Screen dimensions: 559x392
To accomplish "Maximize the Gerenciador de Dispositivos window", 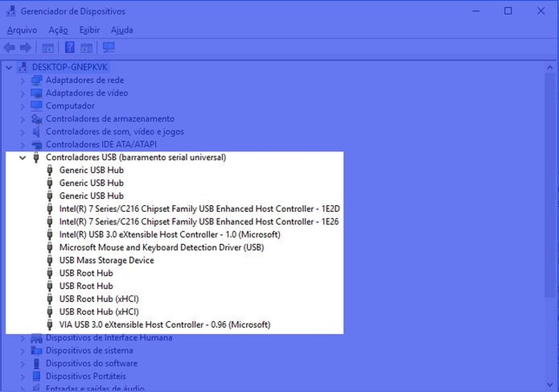I will click(x=508, y=11).
